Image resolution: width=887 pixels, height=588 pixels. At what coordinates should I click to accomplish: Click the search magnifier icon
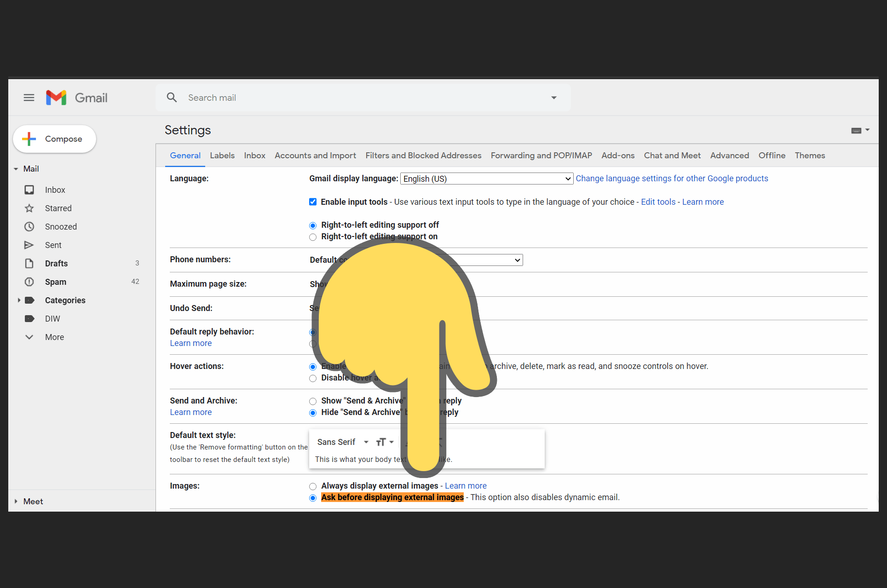pyautogui.click(x=172, y=98)
